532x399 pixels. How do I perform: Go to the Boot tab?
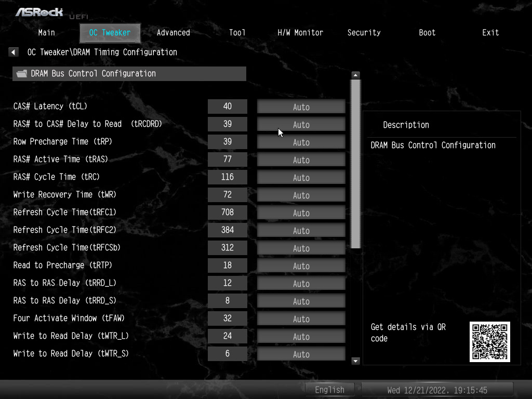point(427,33)
